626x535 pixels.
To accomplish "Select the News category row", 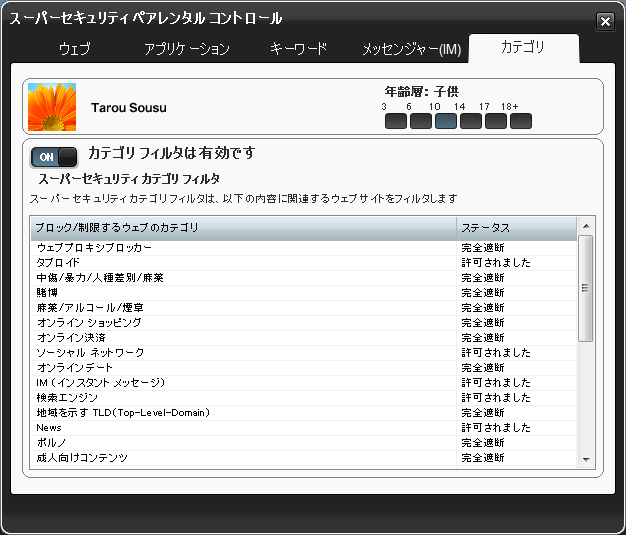I will (304, 428).
